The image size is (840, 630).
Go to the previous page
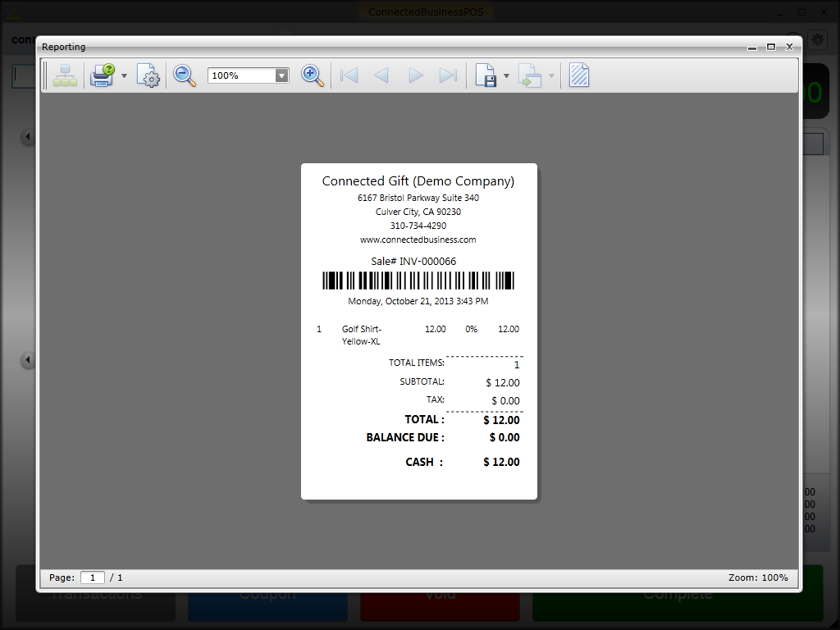click(381, 76)
